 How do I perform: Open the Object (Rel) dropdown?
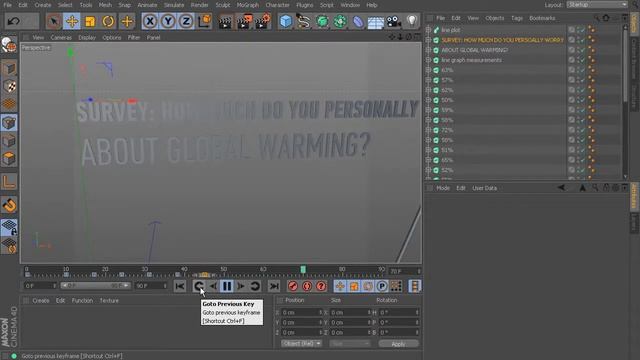tap(301, 344)
